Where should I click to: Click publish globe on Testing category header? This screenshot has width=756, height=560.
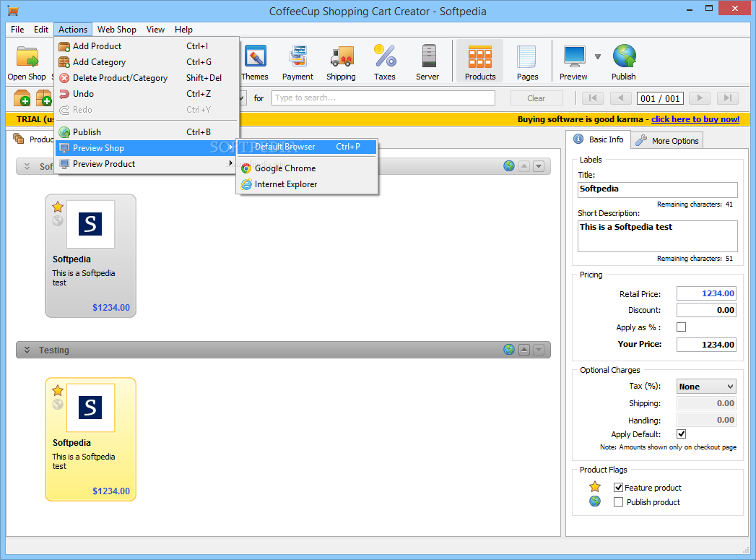coord(508,350)
